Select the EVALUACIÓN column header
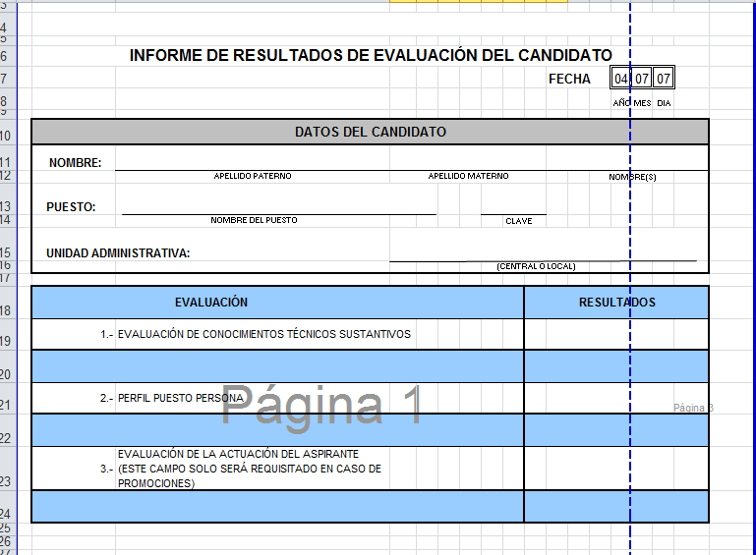 point(277,303)
